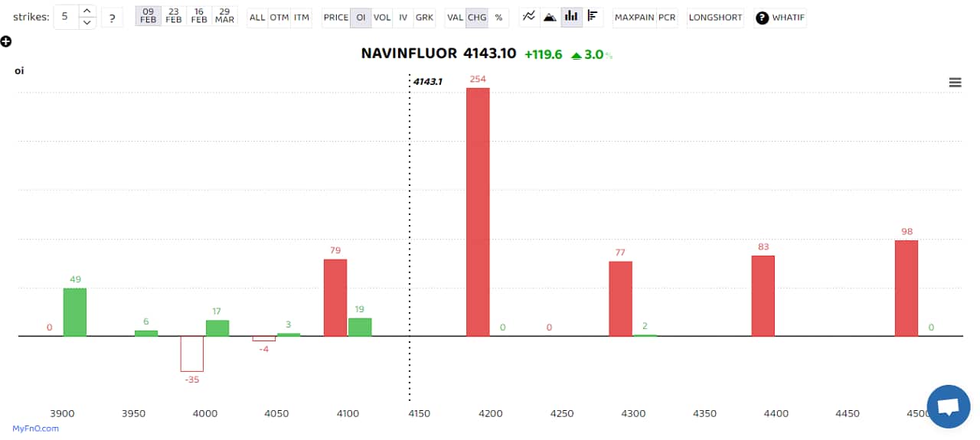The image size is (980, 440).
Task: Select the area chart type icon
Action: (x=550, y=17)
